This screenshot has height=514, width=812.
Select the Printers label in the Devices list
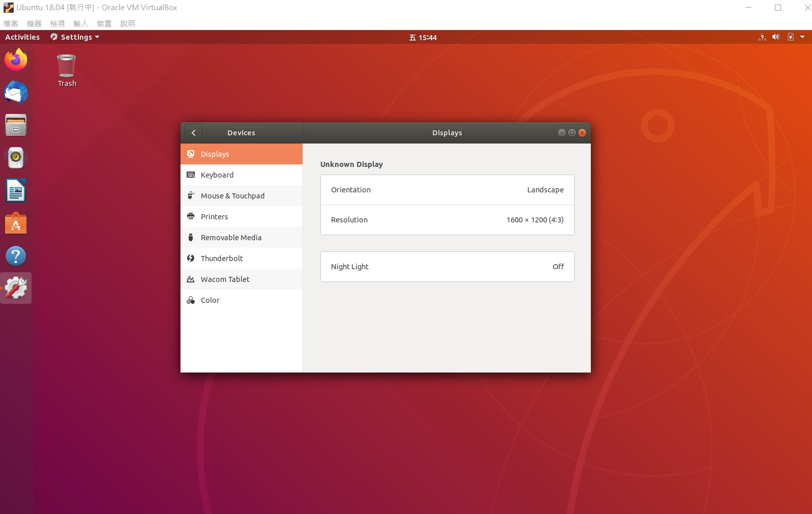point(215,217)
